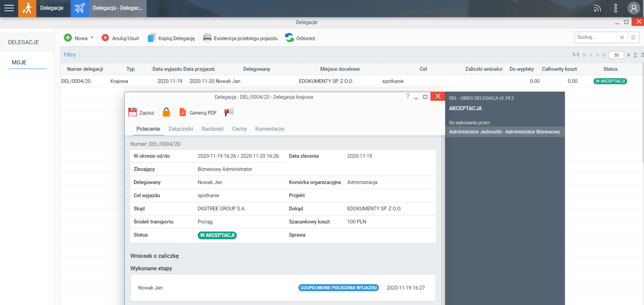The width and height of the screenshot is (644, 305).
Task: Switch to the Cechy tab
Action: pyautogui.click(x=239, y=129)
